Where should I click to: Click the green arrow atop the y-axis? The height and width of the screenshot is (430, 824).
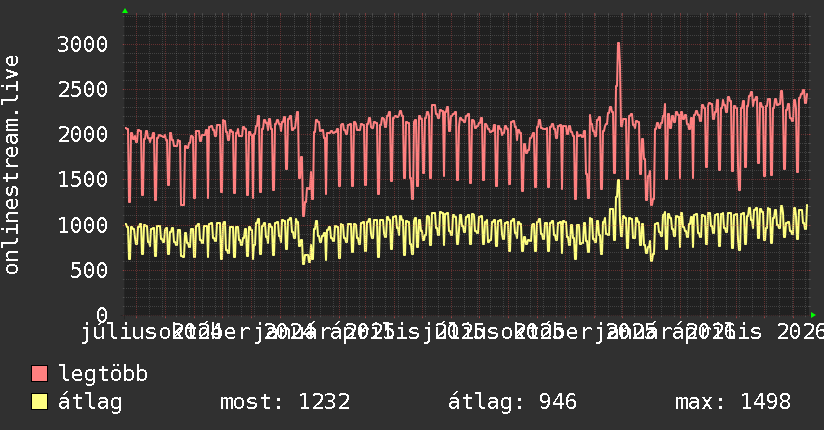[125, 11]
